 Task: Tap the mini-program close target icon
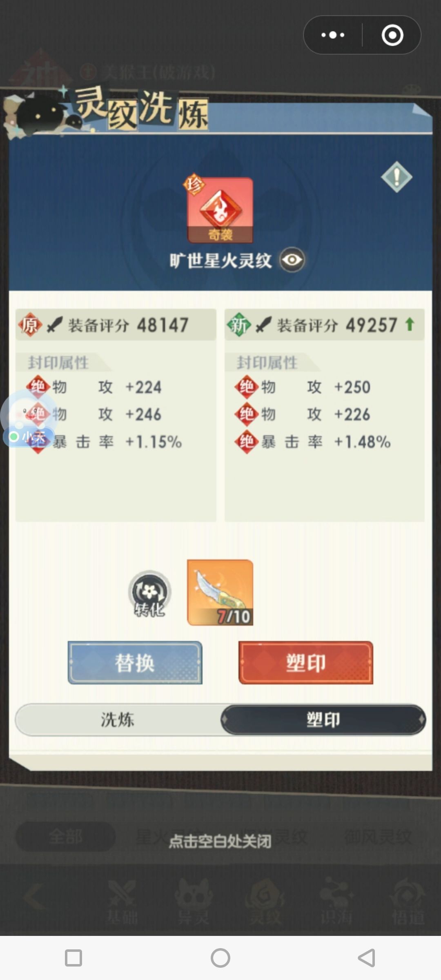pos(392,35)
